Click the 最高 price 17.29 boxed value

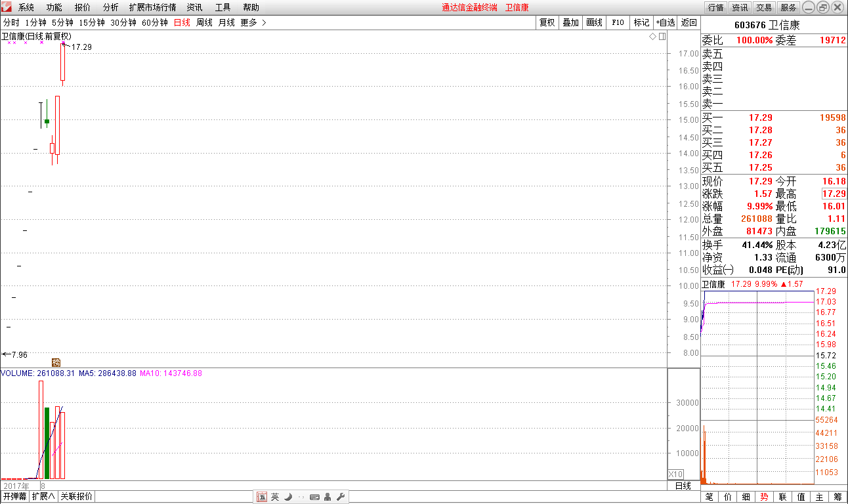click(834, 194)
